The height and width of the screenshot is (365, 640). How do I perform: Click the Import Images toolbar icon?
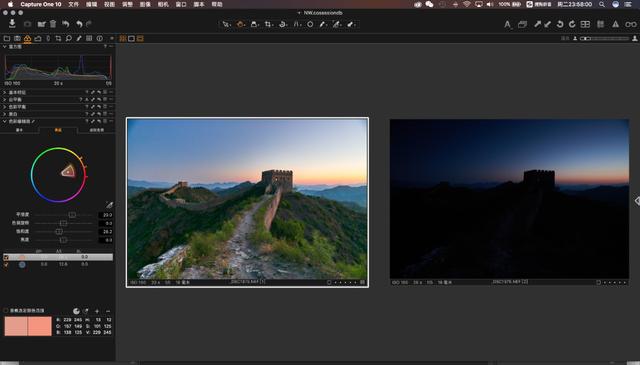(12, 24)
